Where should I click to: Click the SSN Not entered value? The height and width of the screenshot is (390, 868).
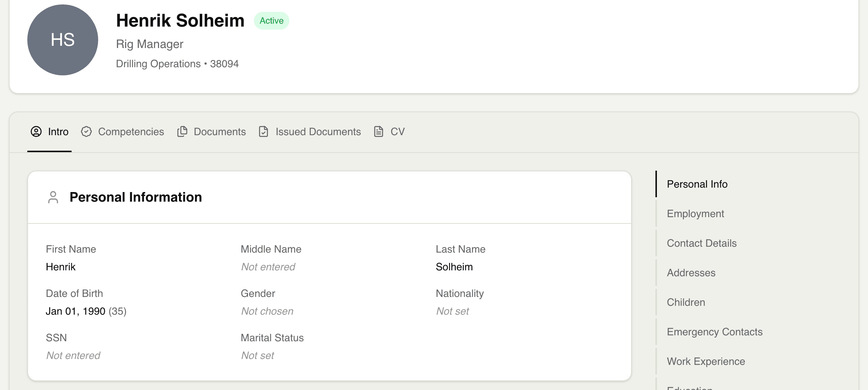pyautogui.click(x=73, y=355)
